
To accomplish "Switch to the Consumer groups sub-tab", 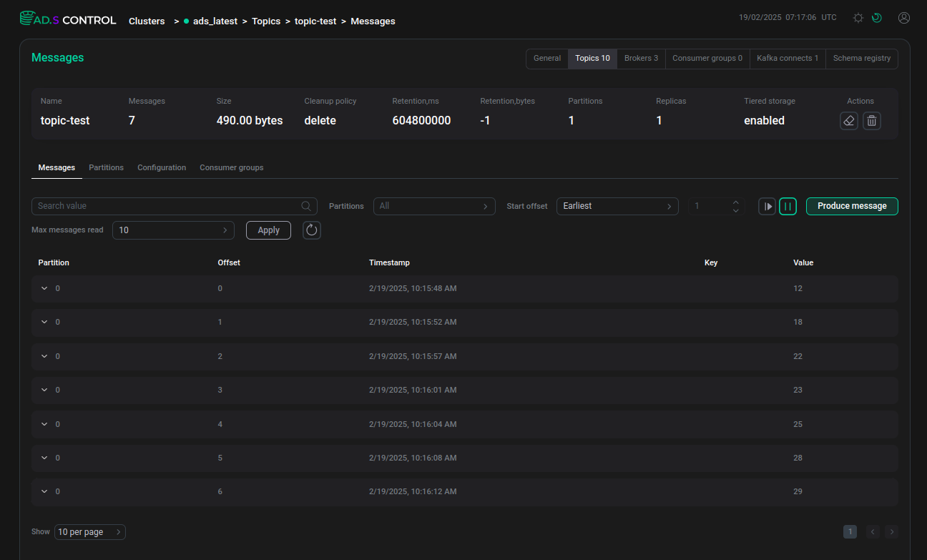I will tap(232, 167).
